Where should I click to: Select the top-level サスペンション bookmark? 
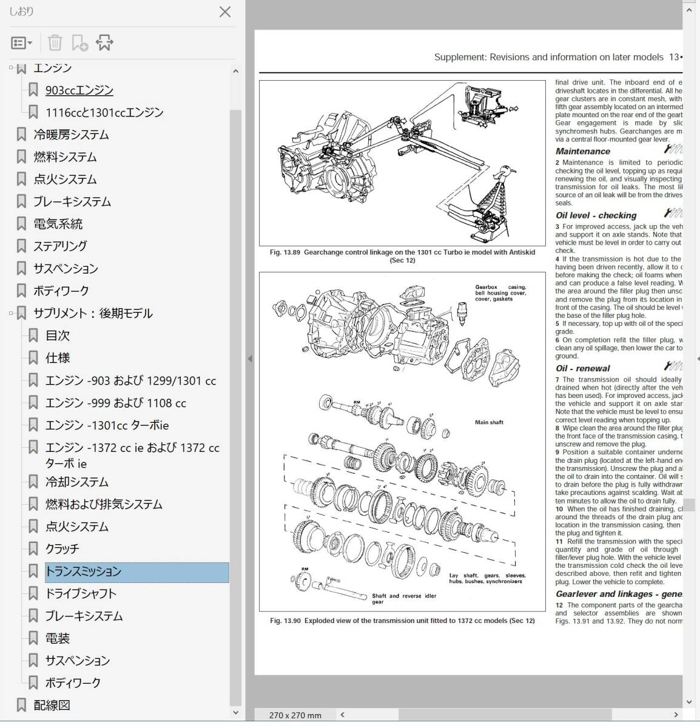click(x=66, y=269)
